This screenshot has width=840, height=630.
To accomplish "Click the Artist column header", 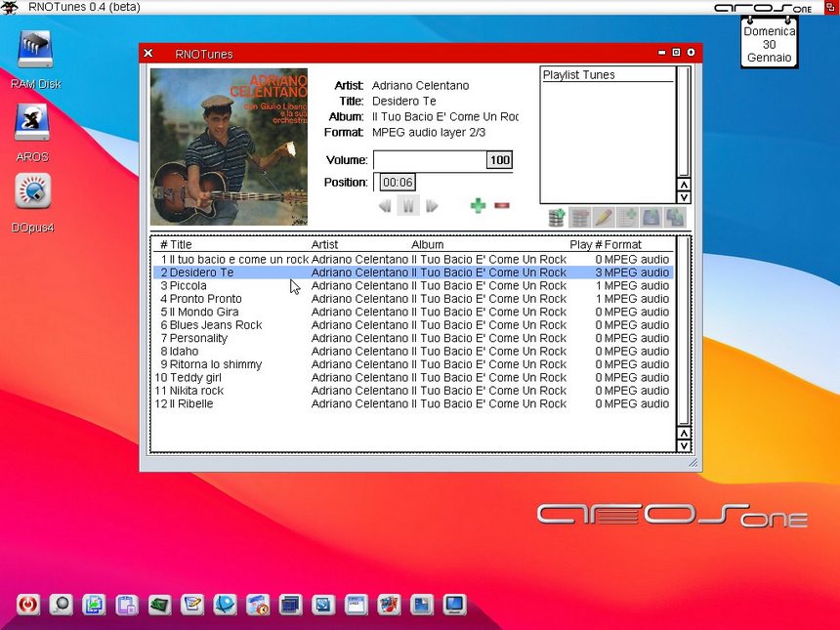I will tap(324, 245).
